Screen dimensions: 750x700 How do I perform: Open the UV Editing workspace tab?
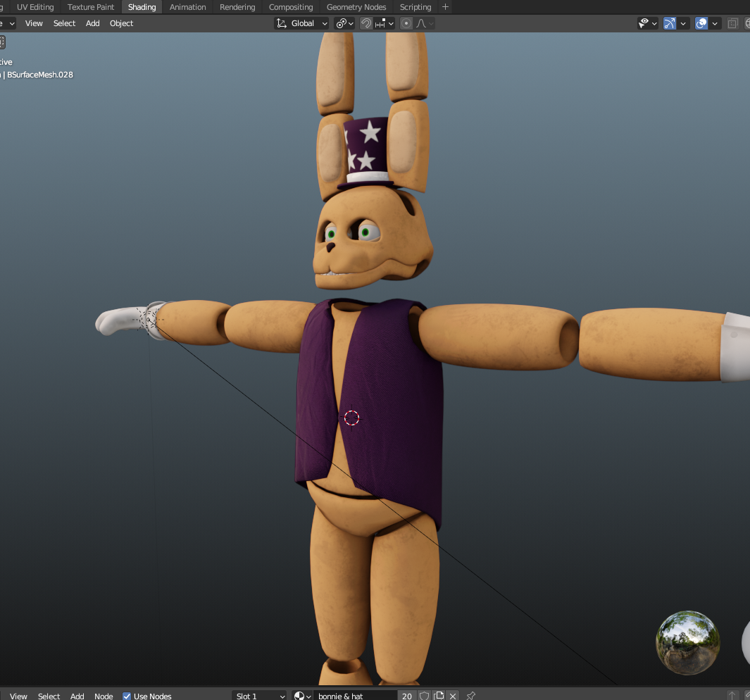35,7
